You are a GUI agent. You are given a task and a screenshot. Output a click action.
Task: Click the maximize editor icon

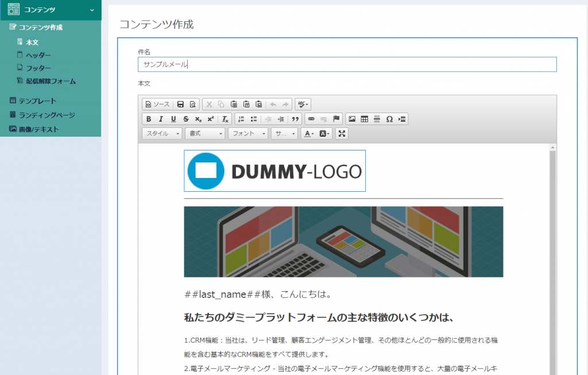[x=342, y=133]
